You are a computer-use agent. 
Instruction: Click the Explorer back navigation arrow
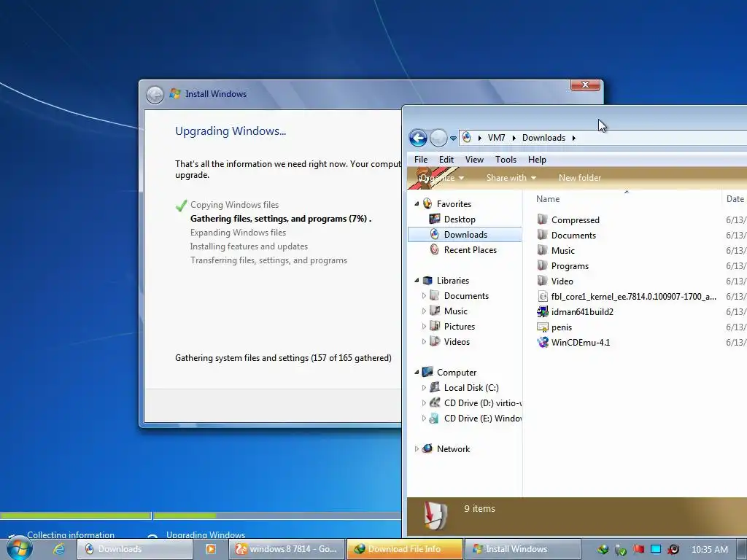pos(418,138)
